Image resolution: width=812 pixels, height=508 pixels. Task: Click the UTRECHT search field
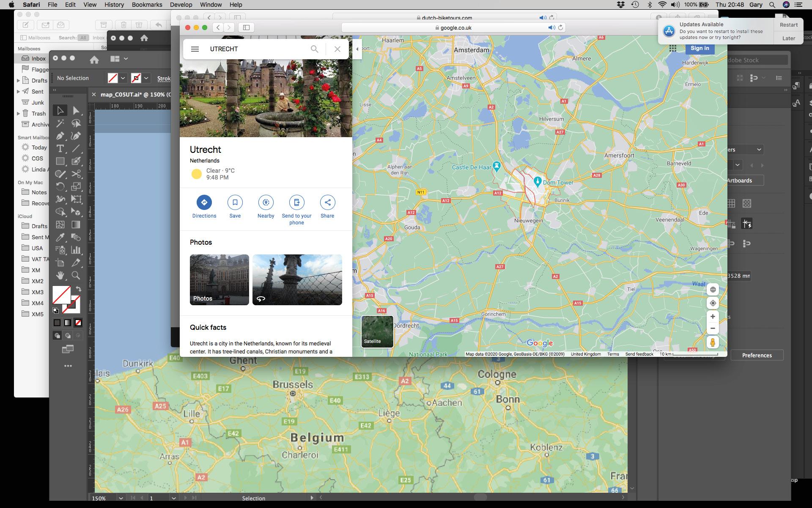[258, 49]
